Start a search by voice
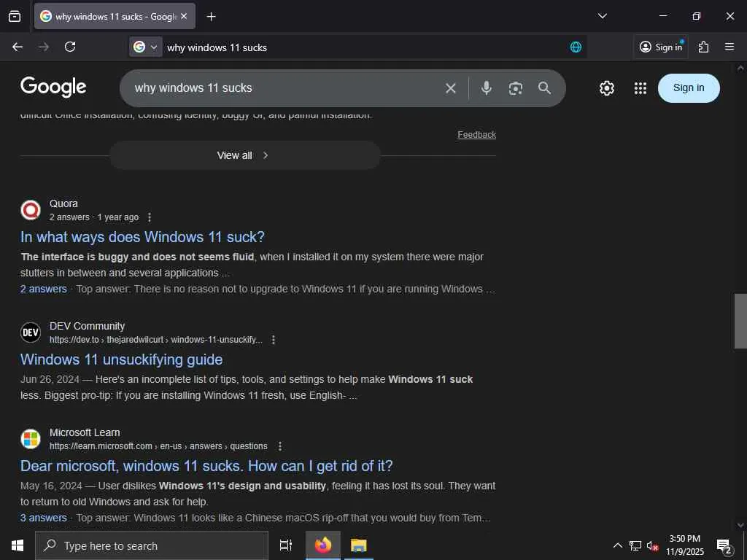Image resolution: width=747 pixels, height=560 pixels. [x=486, y=88]
